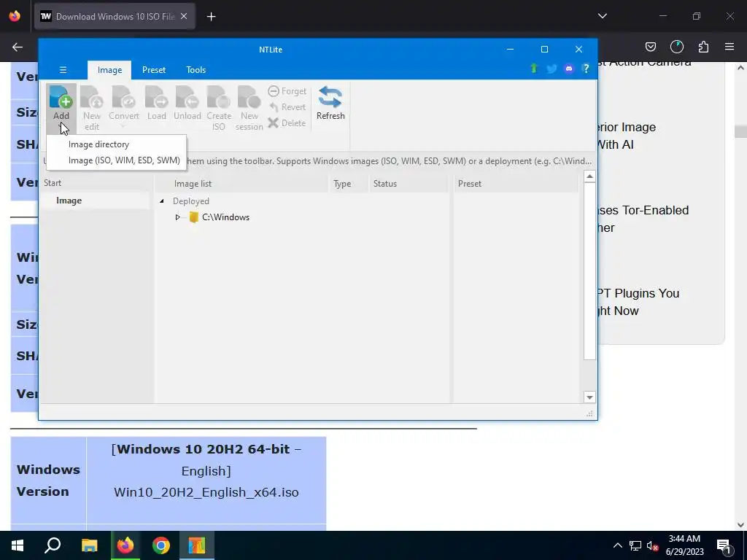Click the muted volume tray icon
The height and width of the screenshot is (560, 747).
pos(653,545)
